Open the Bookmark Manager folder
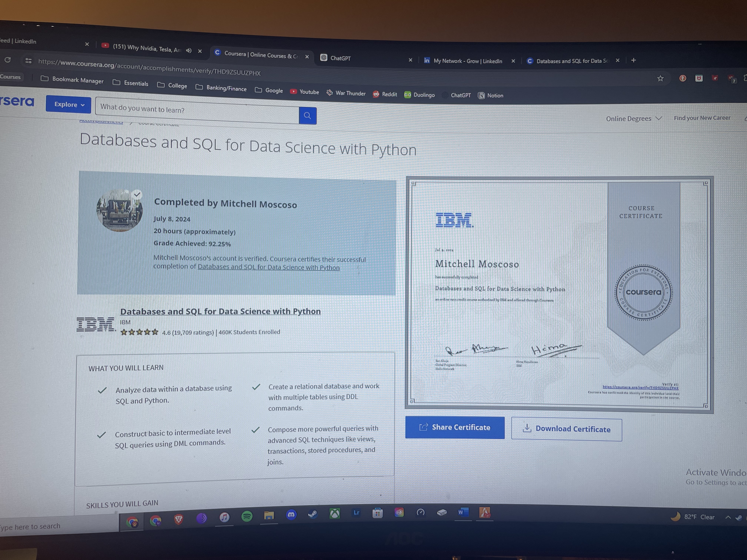Image resolution: width=747 pixels, height=560 pixels. pyautogui.click(x=72, y=80)
